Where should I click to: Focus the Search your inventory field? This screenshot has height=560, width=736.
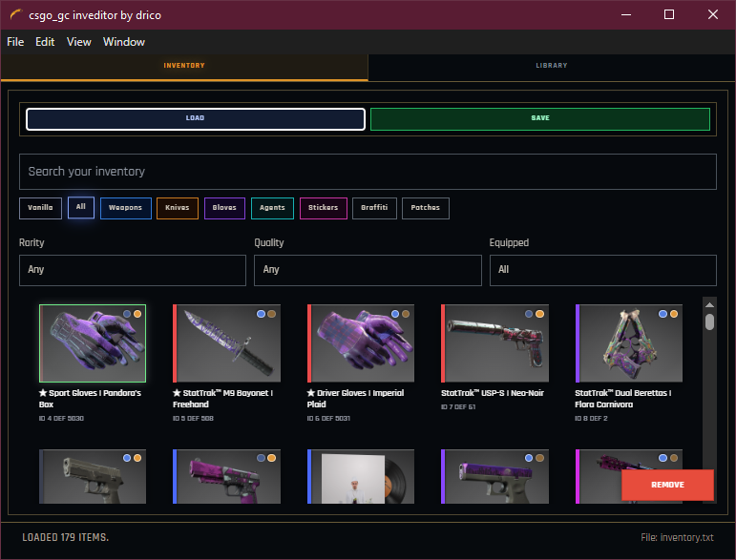pos(368,172)
